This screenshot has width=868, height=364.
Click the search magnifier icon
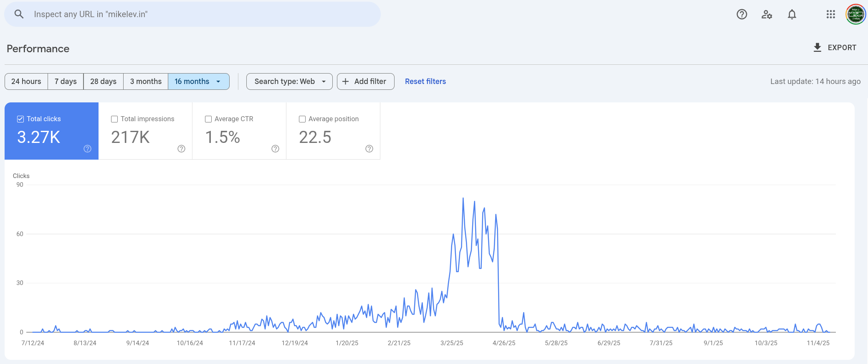tap(19, 14)
